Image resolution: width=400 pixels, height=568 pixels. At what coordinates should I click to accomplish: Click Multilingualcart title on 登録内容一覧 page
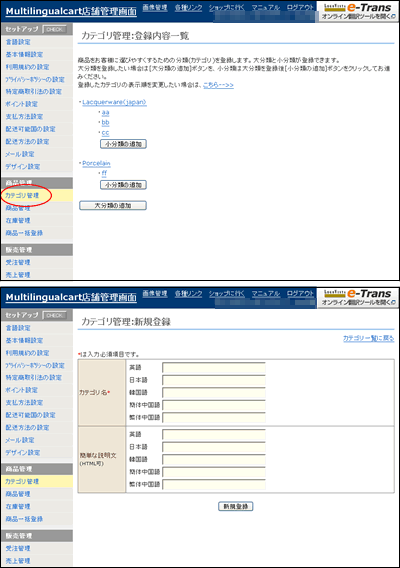pos(71,11)
